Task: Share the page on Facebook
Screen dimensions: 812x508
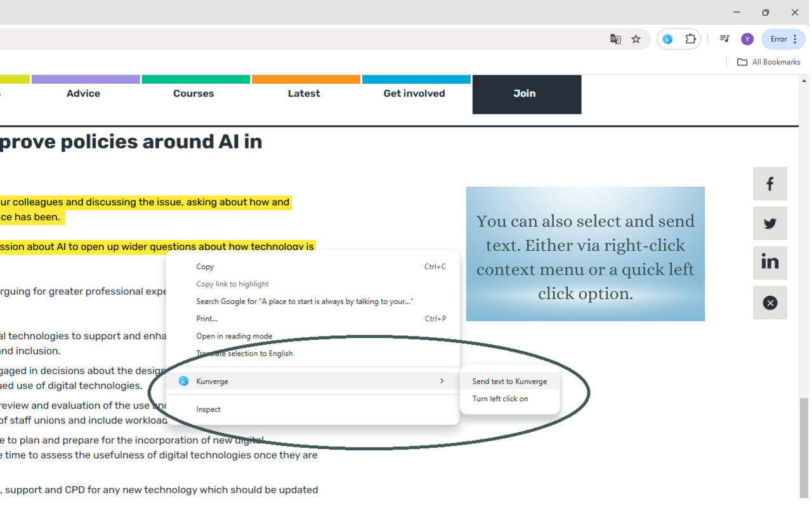Action: pos(770,184)
